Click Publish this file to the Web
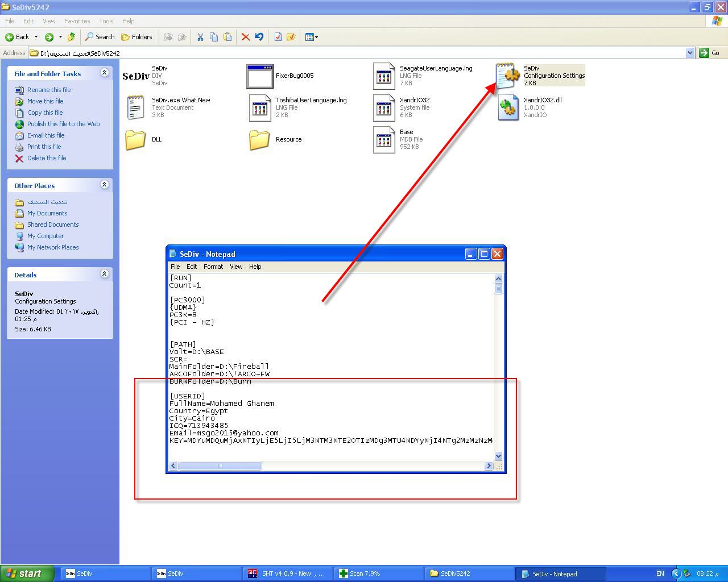 click(x=64, y=124)
